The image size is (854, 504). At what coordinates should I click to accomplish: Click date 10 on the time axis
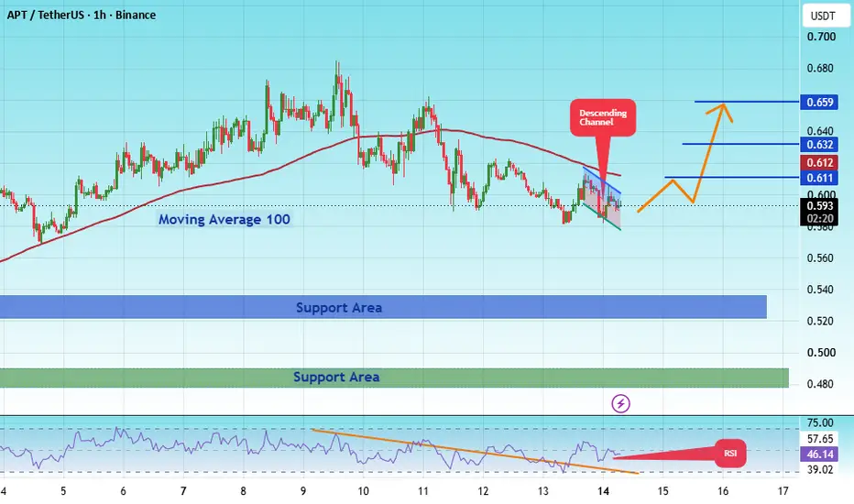click(x=363, y=491)
